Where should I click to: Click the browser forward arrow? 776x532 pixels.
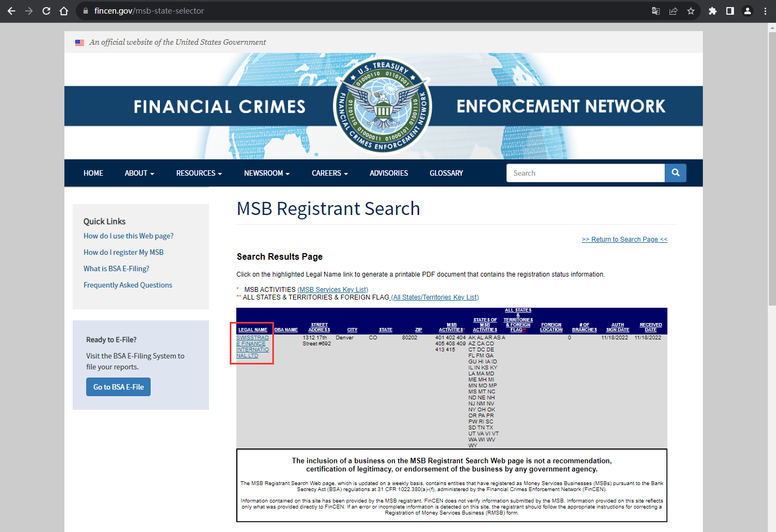pos(29,11)
